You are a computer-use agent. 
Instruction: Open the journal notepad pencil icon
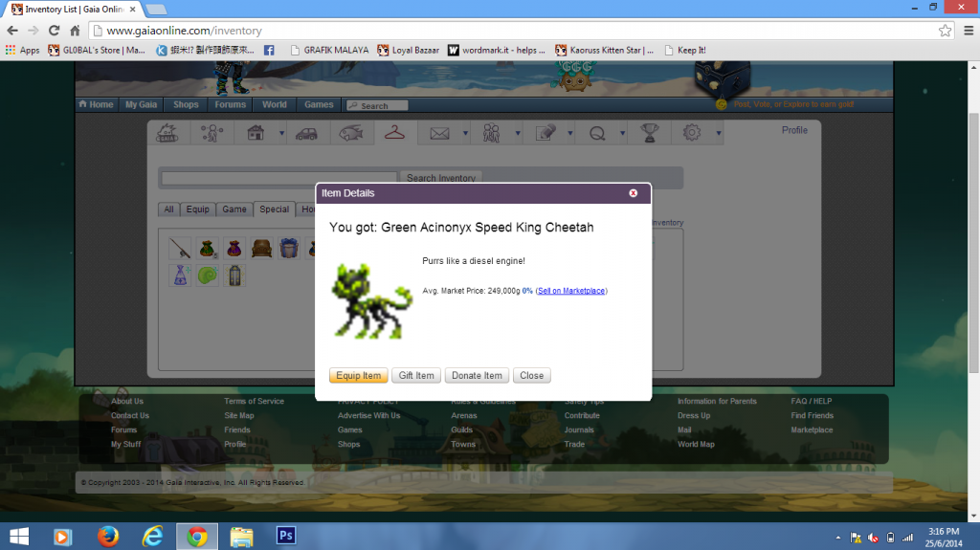tap(545, 133)
